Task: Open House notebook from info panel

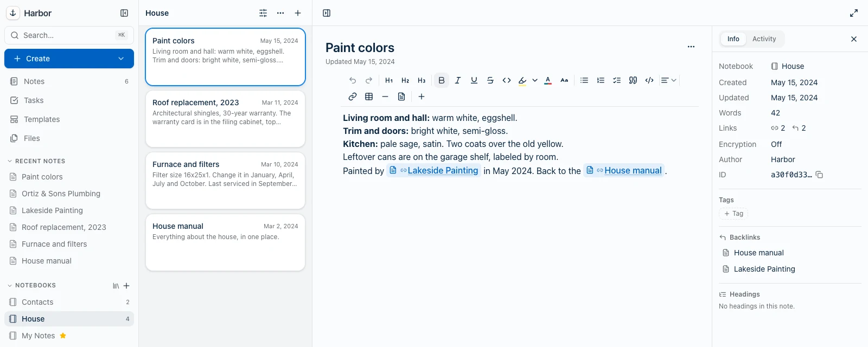Action: click(788, 66)
